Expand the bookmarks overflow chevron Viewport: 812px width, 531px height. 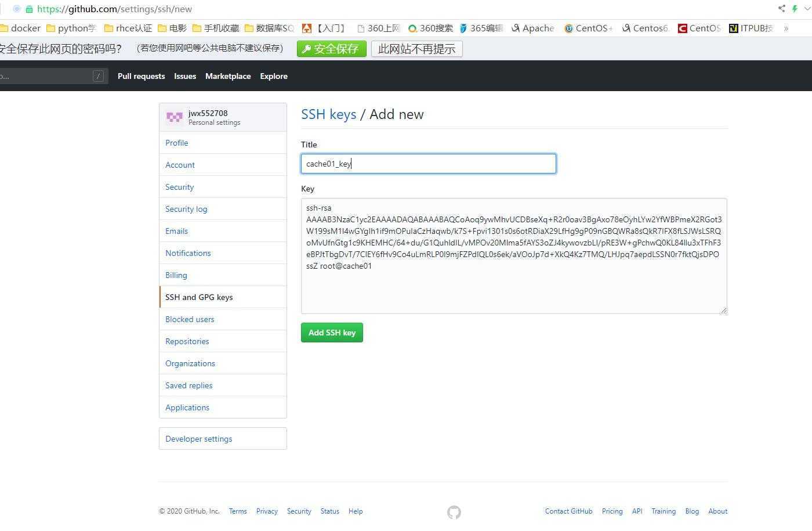[786, 28]
